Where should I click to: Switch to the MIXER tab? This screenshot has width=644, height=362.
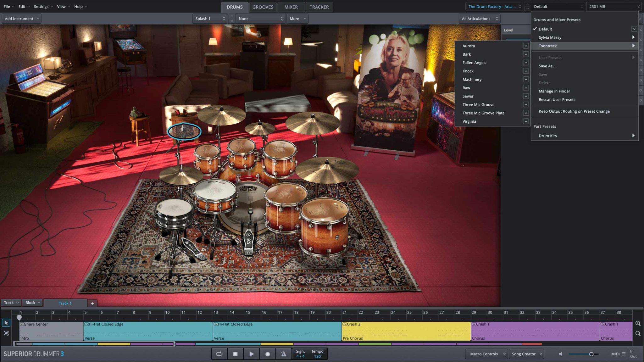291,7
